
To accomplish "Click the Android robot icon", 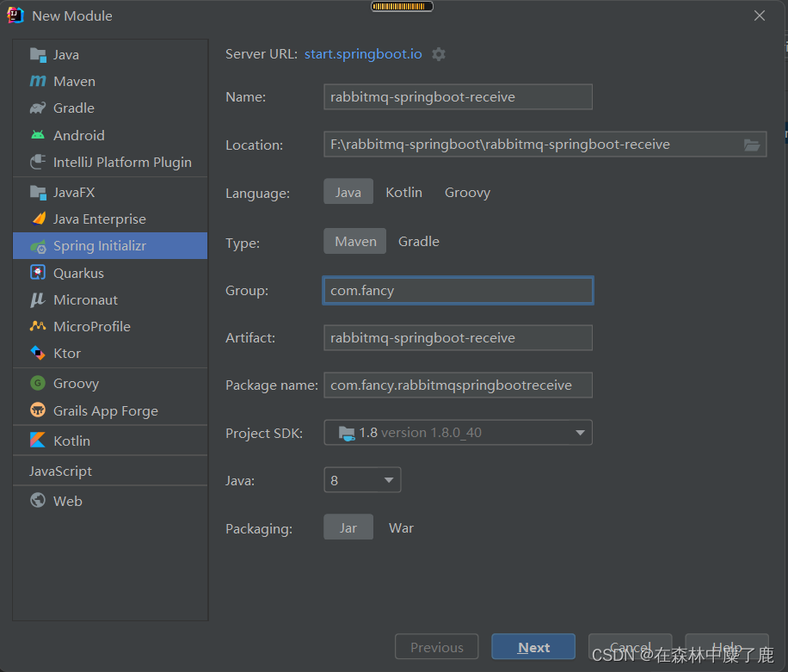I will pos(38,135).
